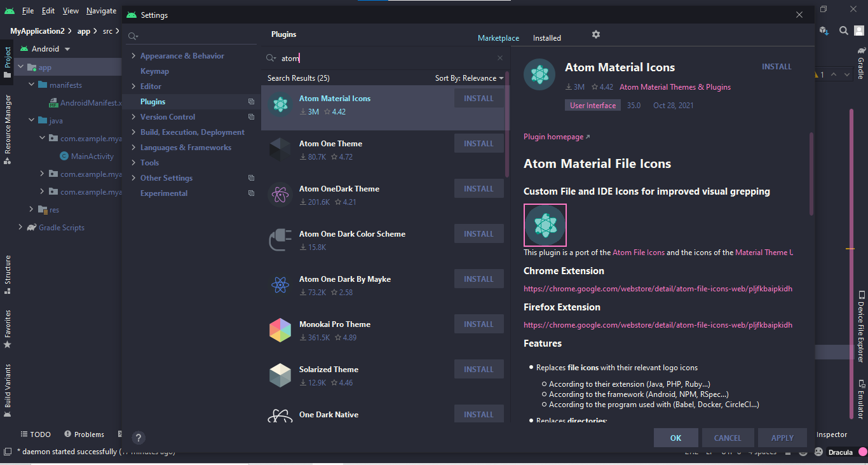Click the Solarized Theme plugin icon

click(x=280, y=375)
